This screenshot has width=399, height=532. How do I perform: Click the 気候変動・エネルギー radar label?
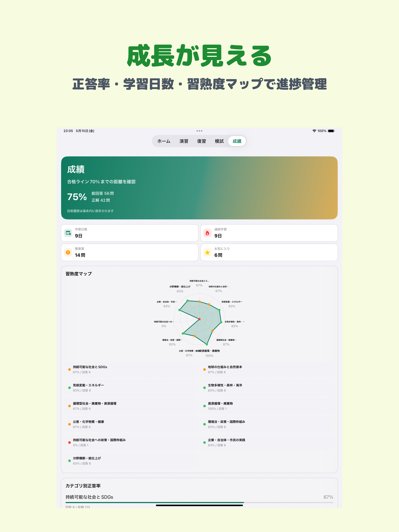232,304
